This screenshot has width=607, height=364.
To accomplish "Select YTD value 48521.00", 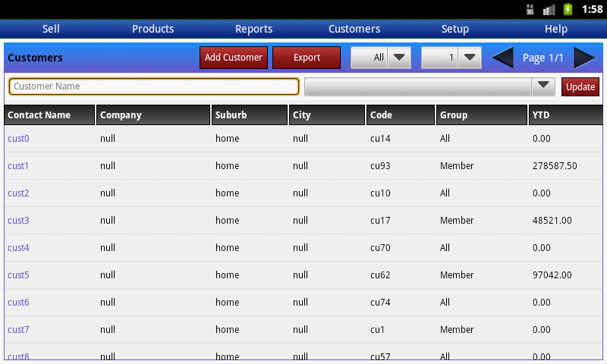I will 552,221.
